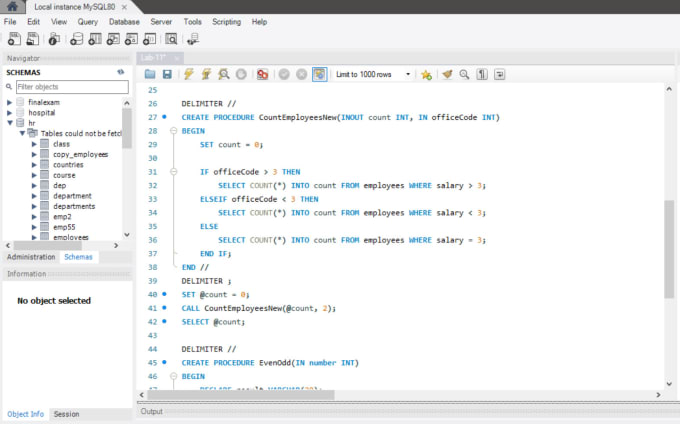Expand the finalexam schema
Screen dimensions: 680x424
(x=9, y=102)
